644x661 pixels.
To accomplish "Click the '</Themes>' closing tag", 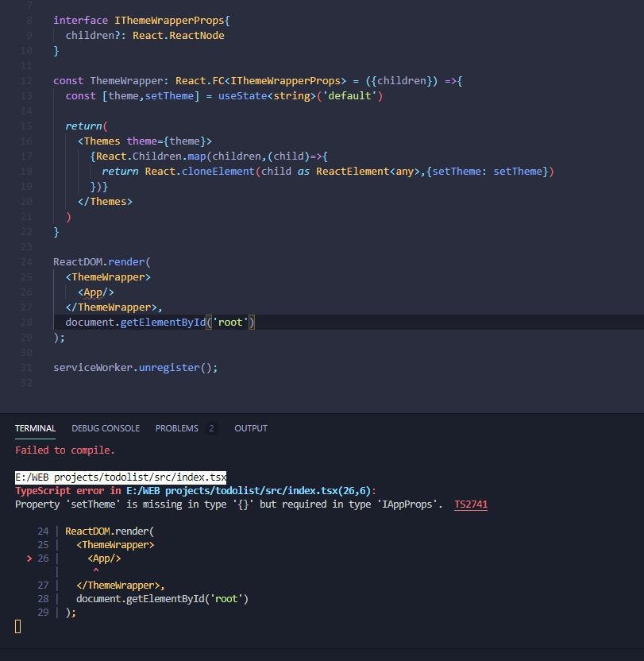I will (105, 202).
